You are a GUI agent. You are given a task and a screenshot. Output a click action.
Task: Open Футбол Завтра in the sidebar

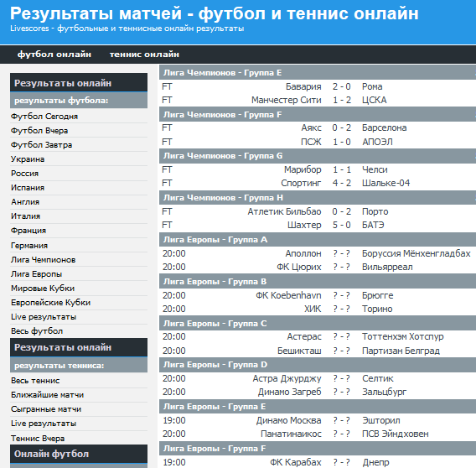point(42,145)
